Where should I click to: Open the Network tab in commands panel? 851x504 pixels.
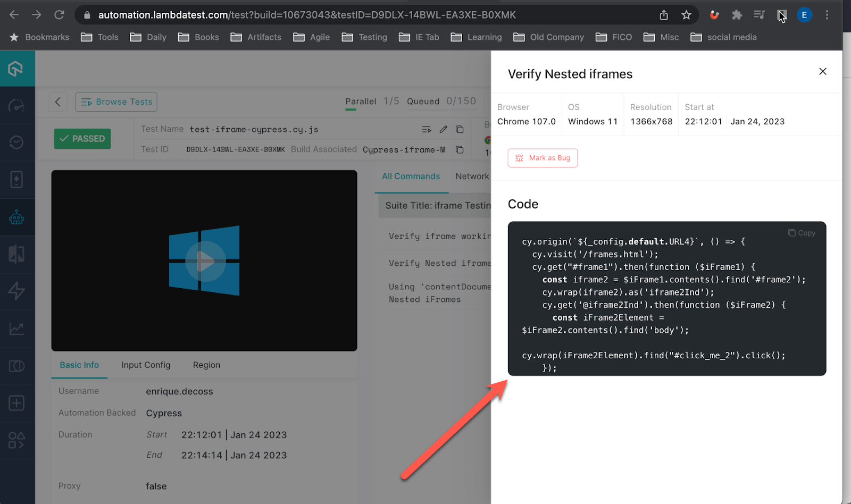click(x=472, y=176)
